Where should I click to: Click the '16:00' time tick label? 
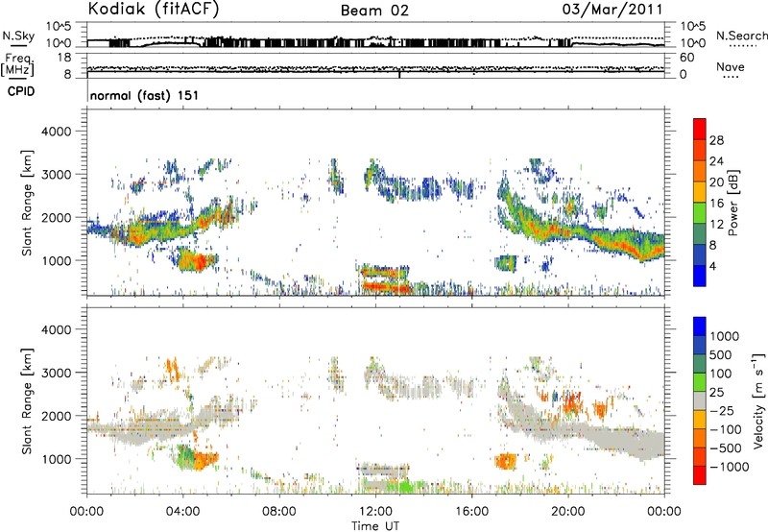point(471,512)
